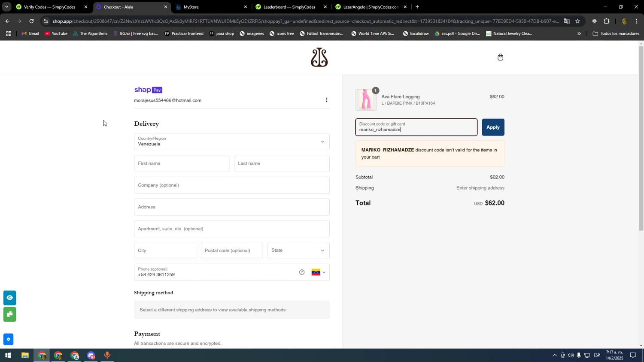
Task: Open Todos los marcadores folder
Action: click(616, 33)
